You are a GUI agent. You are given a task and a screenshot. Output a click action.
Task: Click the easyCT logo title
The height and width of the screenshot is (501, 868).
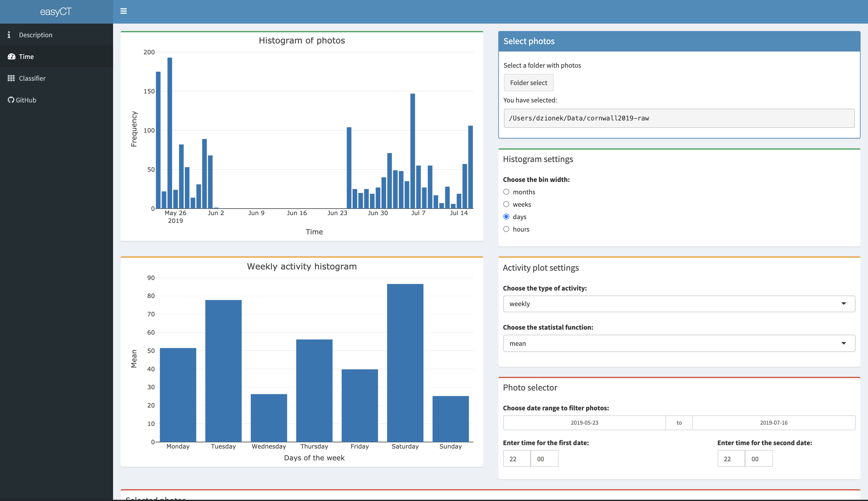56,12
